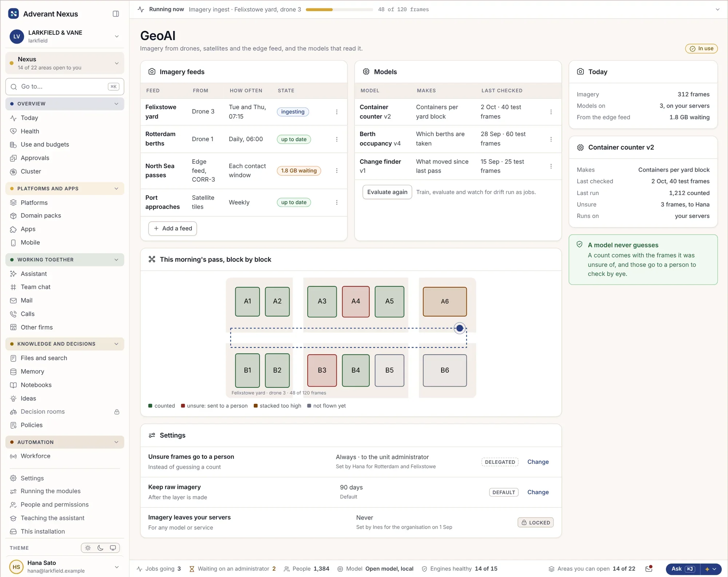Switch to light theme sun icon
This screenshot has height=577, width=728.
coord(88,548)
